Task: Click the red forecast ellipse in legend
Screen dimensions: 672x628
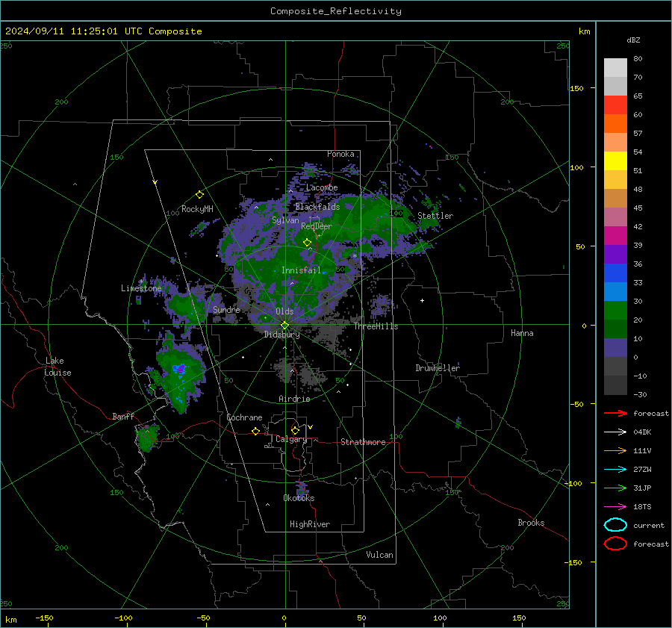Action: pyautogui.click(x=615, y=544)
